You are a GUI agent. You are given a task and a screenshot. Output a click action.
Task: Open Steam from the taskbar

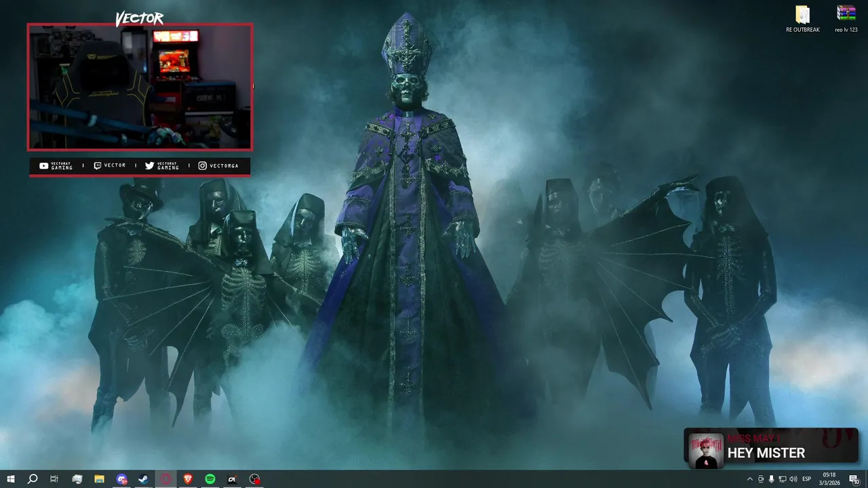click(x=143, y=479)
